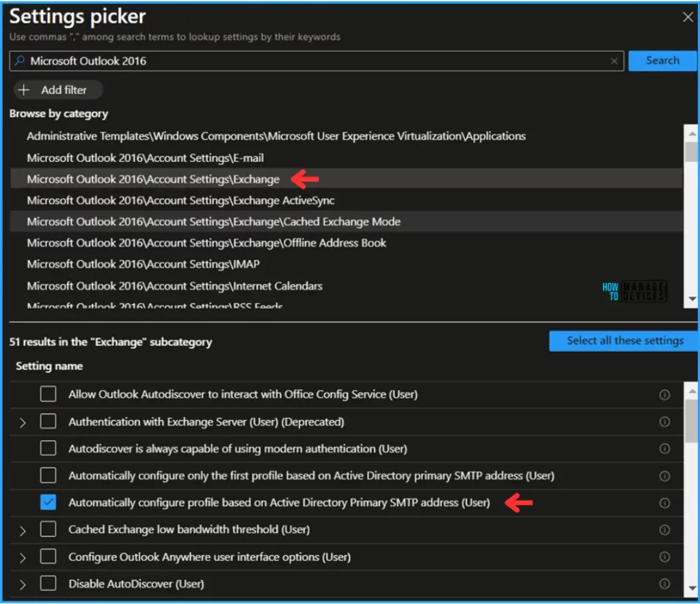Click Select all these settings button
Screen dimensions: 700x604
coord(624,341)
